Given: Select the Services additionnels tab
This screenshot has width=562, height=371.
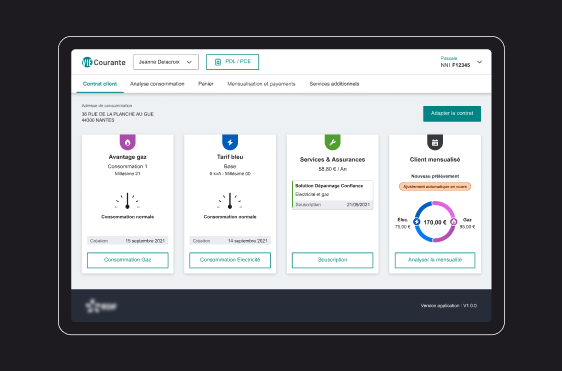Looking at the screenshot, I should click(334, 84).
